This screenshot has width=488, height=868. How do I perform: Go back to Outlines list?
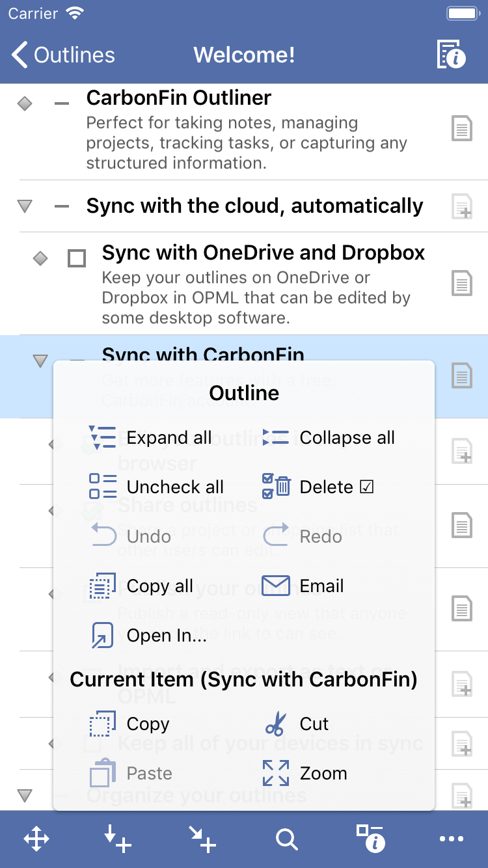(63, 55)
